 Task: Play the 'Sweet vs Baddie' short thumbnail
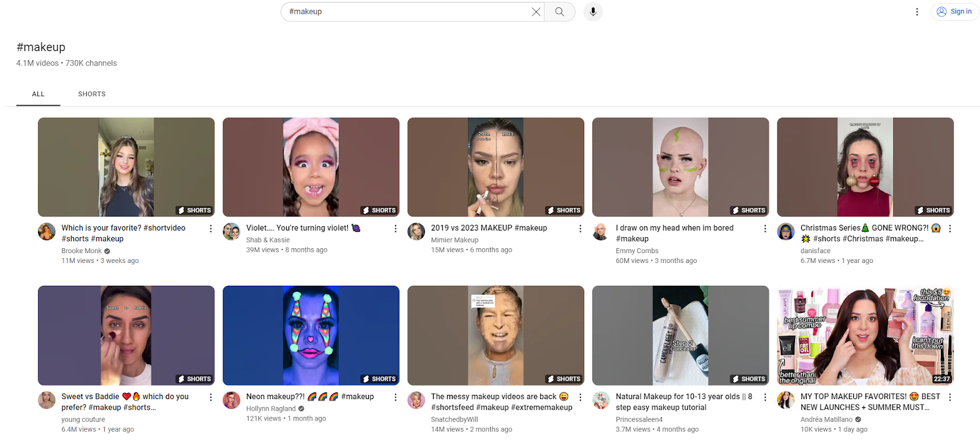126,335
